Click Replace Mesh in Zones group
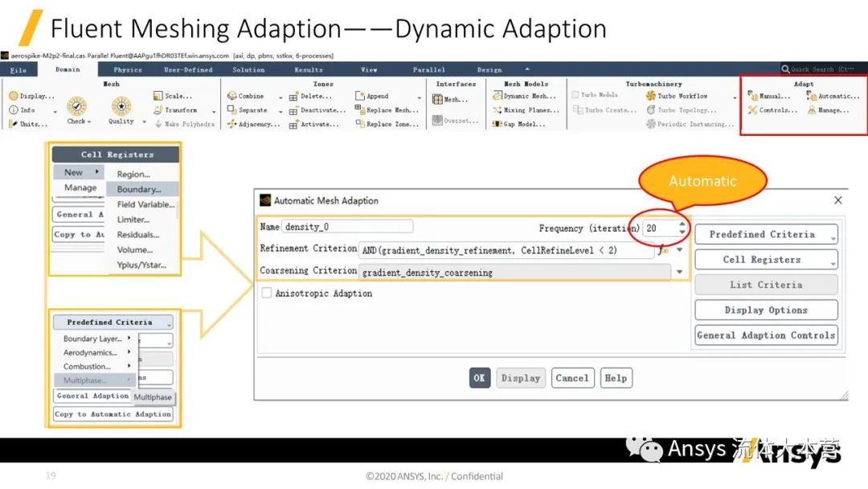Viewport: 868px width, 489px height. 387,109
